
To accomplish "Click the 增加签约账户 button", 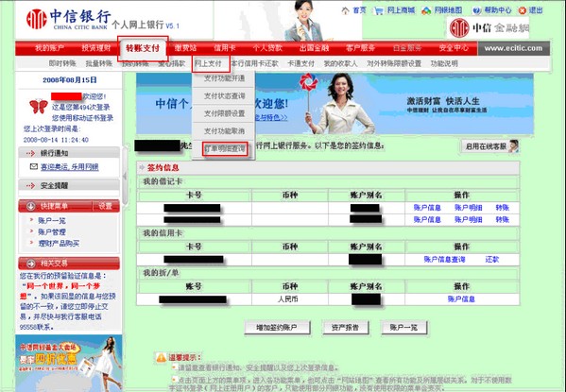I will tap(277, 328).
